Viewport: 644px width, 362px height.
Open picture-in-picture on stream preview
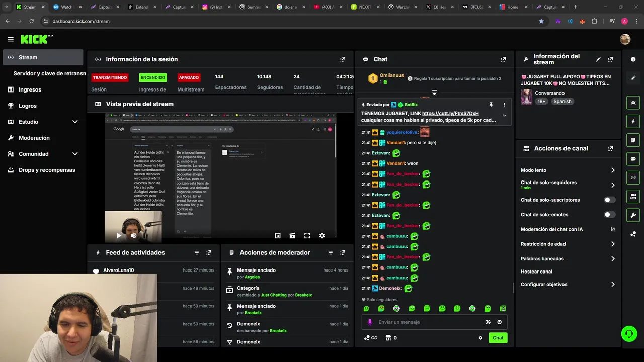(278, 235)
